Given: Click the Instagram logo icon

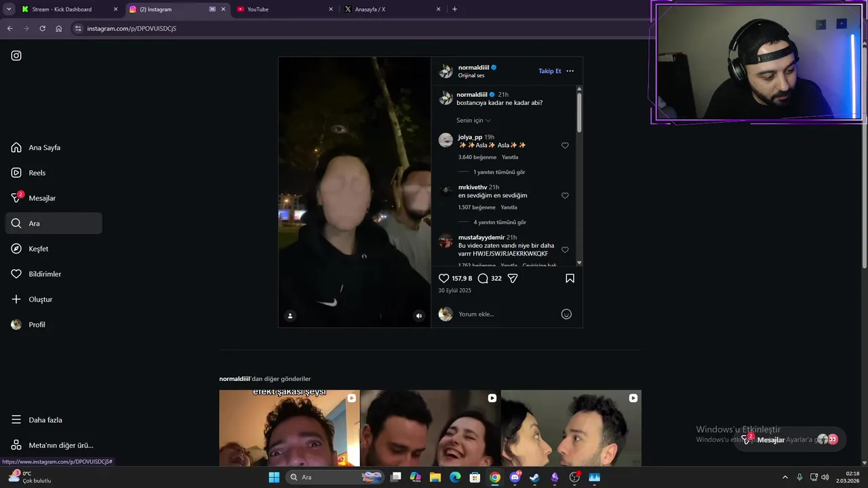Looking at the screenshot, I should [16, 56].
